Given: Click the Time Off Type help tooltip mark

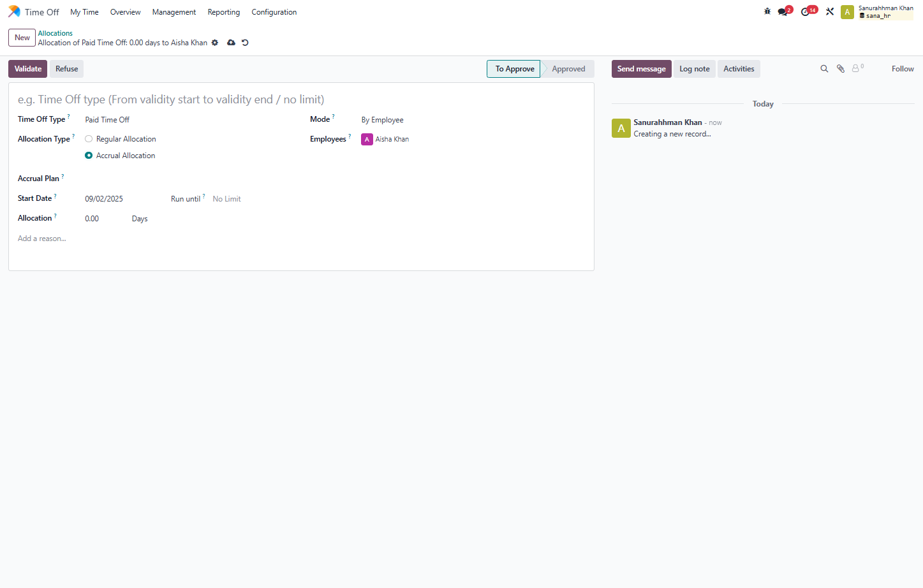Looking at the screenshot, I should tap(69, 116).
